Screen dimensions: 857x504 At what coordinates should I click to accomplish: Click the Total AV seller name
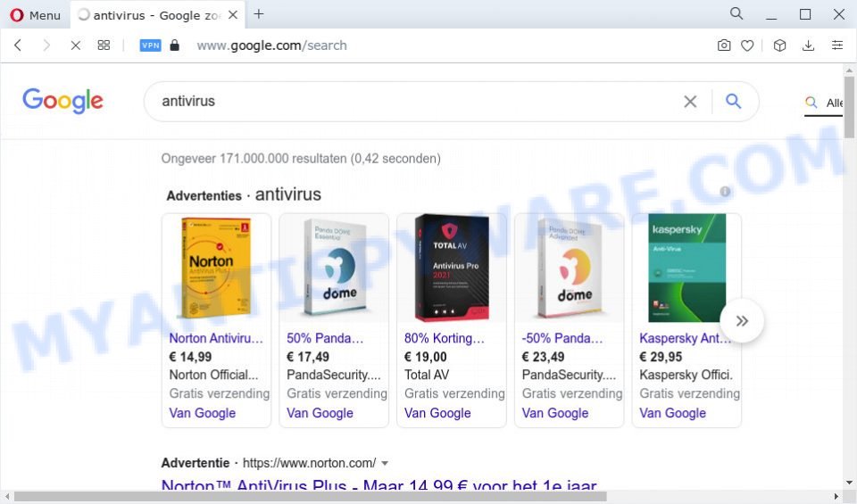tap(427, 375)
